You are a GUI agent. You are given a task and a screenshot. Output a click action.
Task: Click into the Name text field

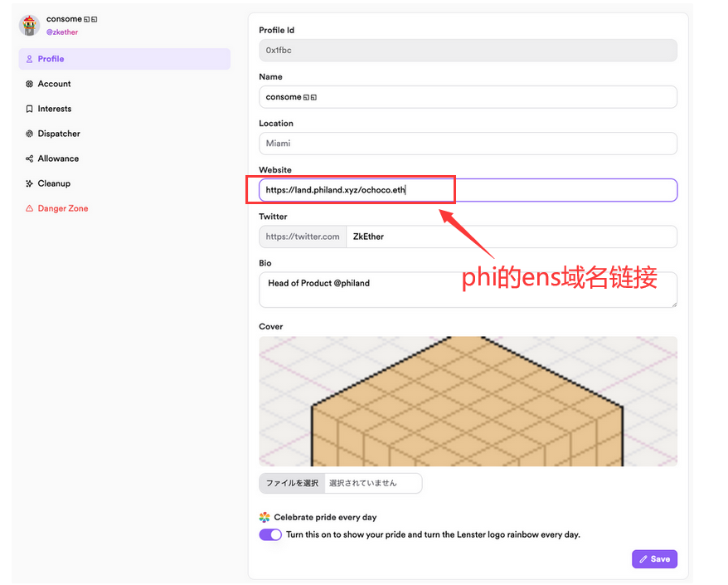468,97
